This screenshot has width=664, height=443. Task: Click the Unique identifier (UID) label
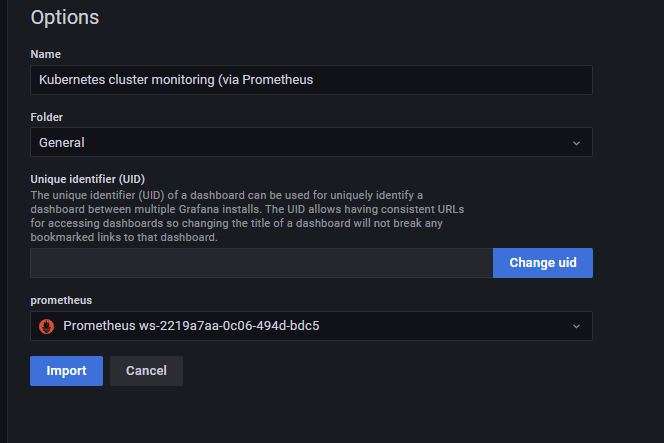click(x=88, y=179)
